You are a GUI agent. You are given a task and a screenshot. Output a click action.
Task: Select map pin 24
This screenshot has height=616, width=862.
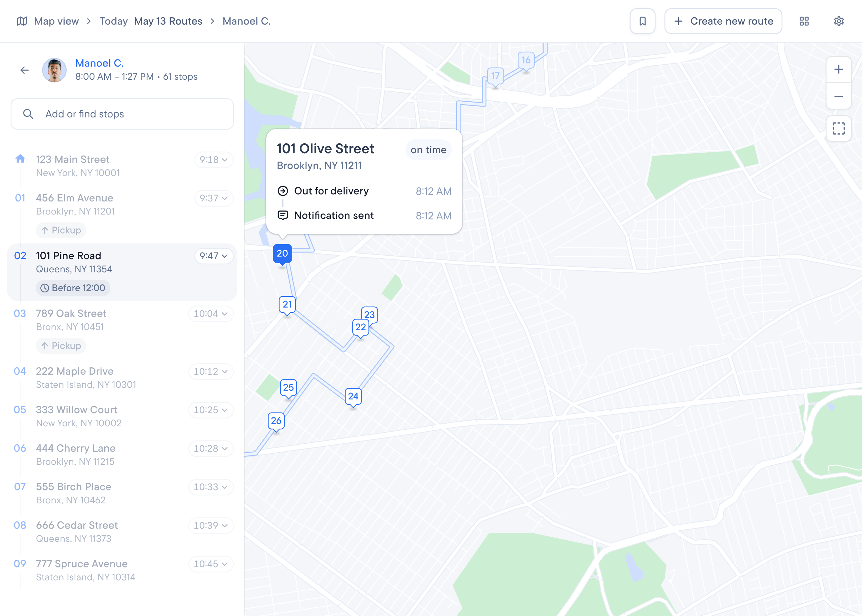353,397
